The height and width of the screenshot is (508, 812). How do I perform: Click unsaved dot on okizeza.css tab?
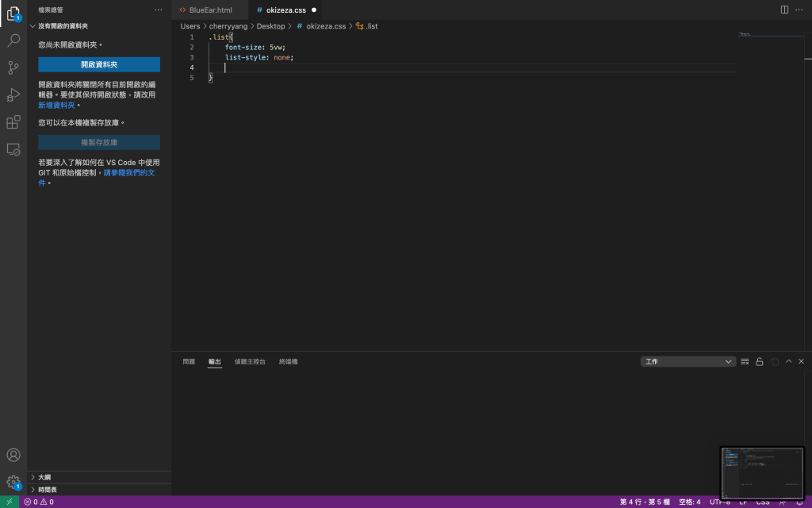(314, 10)
